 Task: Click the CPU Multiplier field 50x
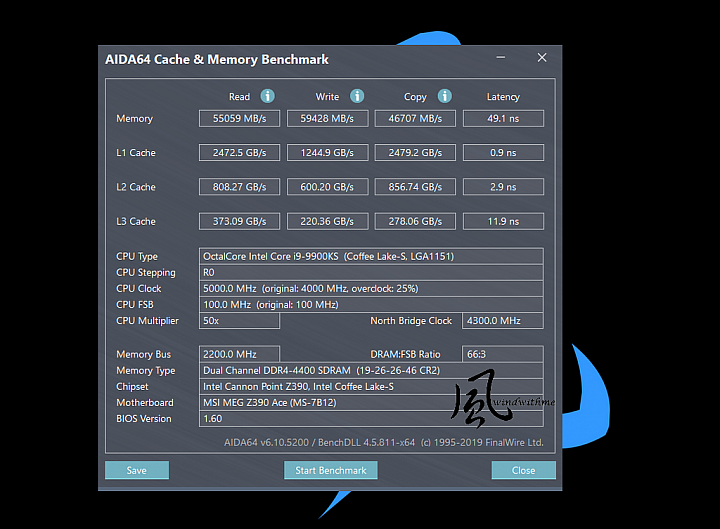(x=239, y=321)
